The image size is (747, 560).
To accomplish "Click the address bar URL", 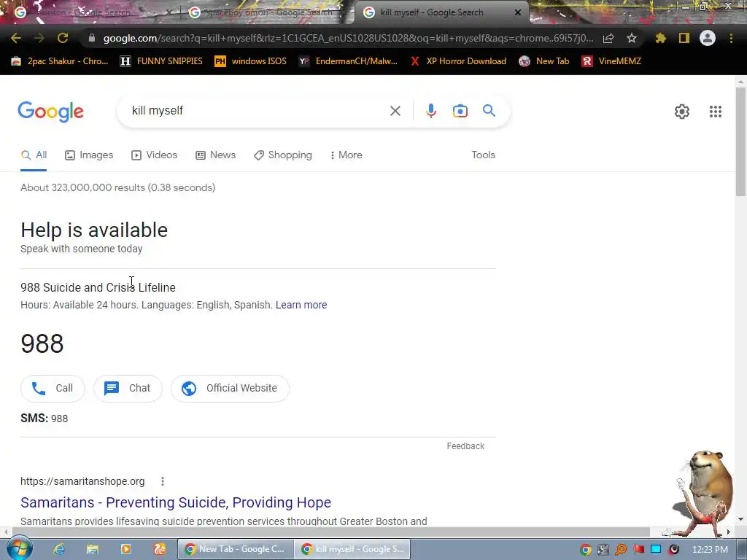I will [x=348, y=38].
